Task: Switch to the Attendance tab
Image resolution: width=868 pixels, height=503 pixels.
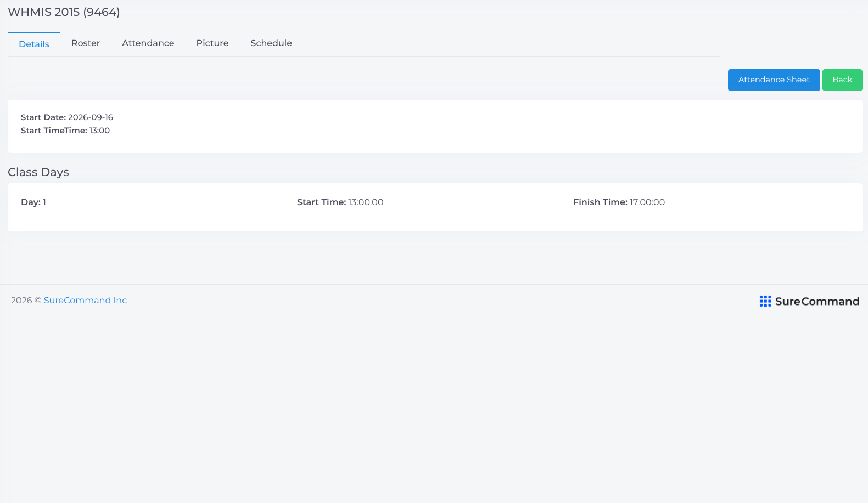Action: (148, 43)
